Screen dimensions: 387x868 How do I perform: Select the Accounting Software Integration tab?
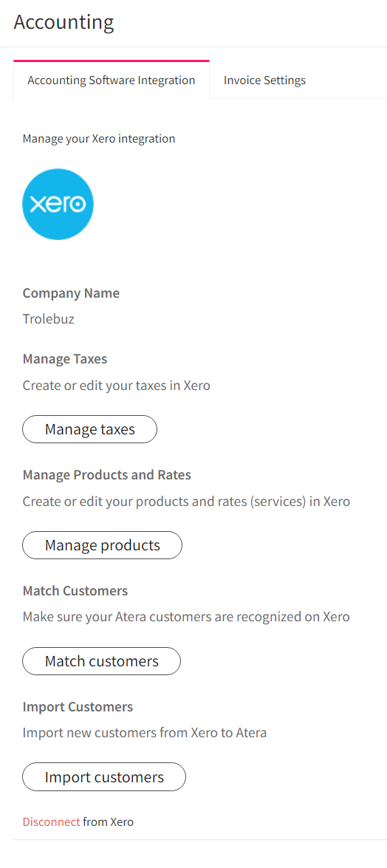(x=112, y=81)
